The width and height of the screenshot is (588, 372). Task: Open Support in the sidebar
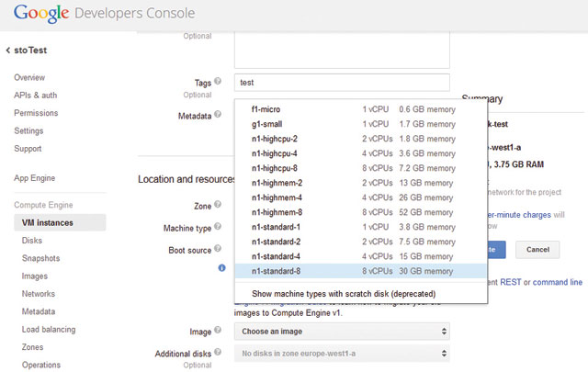click(x=28, y=149)
